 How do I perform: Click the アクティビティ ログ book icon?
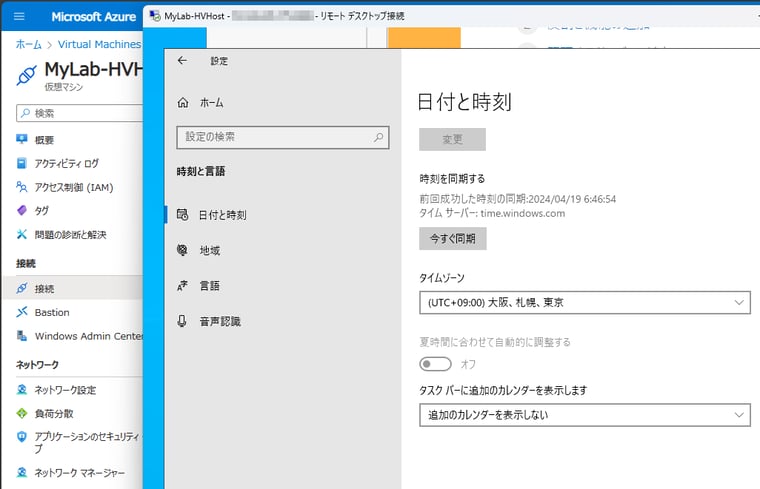[21, 163]
